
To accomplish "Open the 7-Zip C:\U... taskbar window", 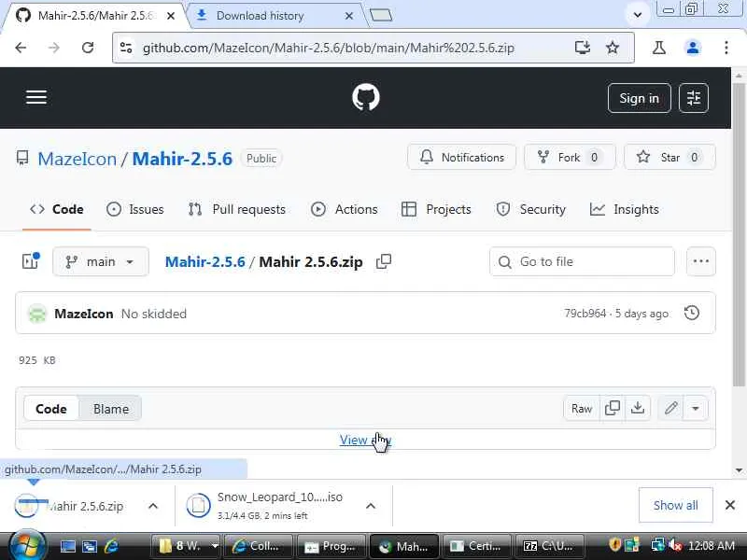I will [548, 546].
